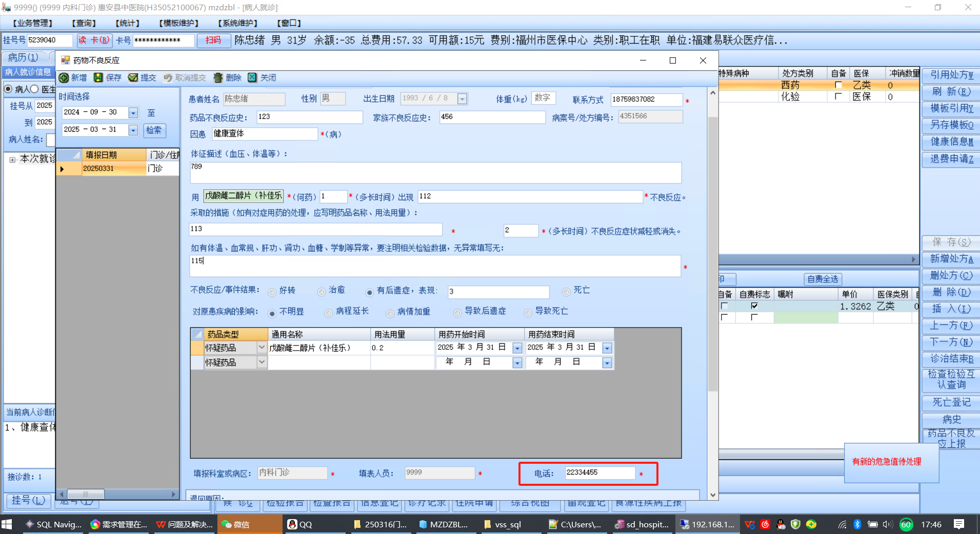The width and height of the screenshot is (980, 534).
Task: Select the 好转 outcome radio button
Action: coord(272,292)
